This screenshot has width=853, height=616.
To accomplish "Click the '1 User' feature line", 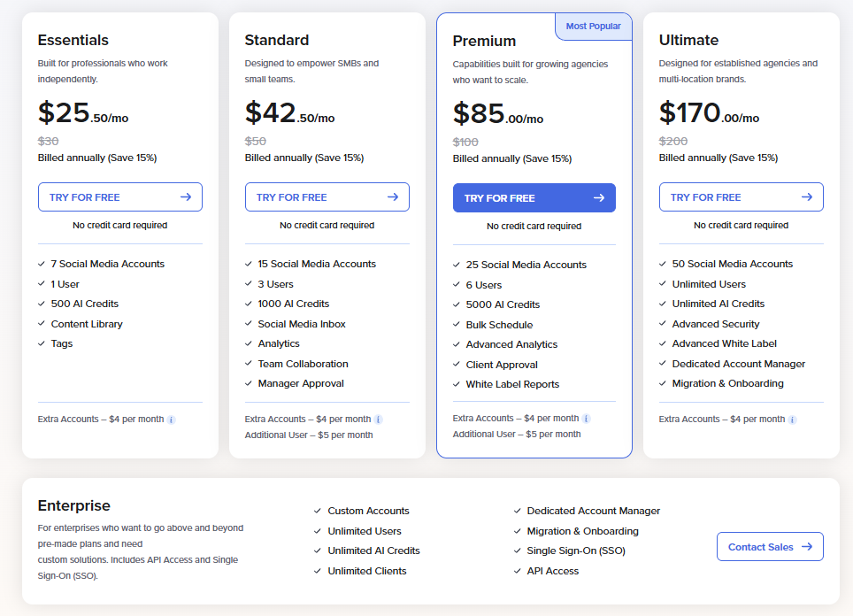I will [65, 284].
